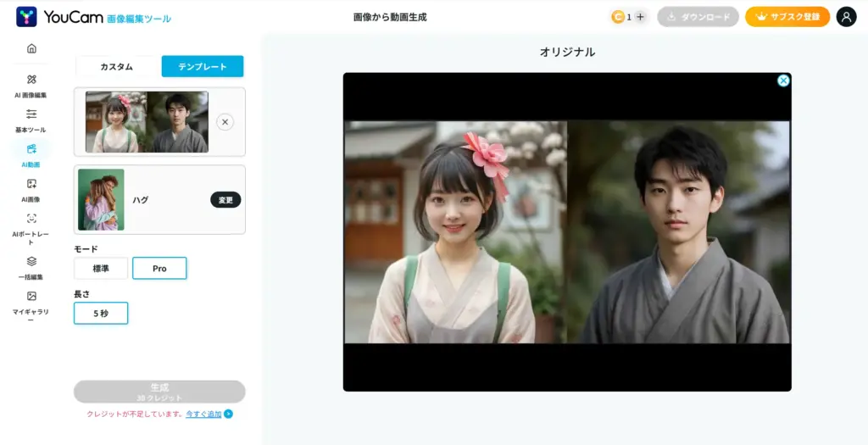Open AI画像 in the sidebar
The width and height of the screenshot is (868, 445).
(x=31, y=190)
